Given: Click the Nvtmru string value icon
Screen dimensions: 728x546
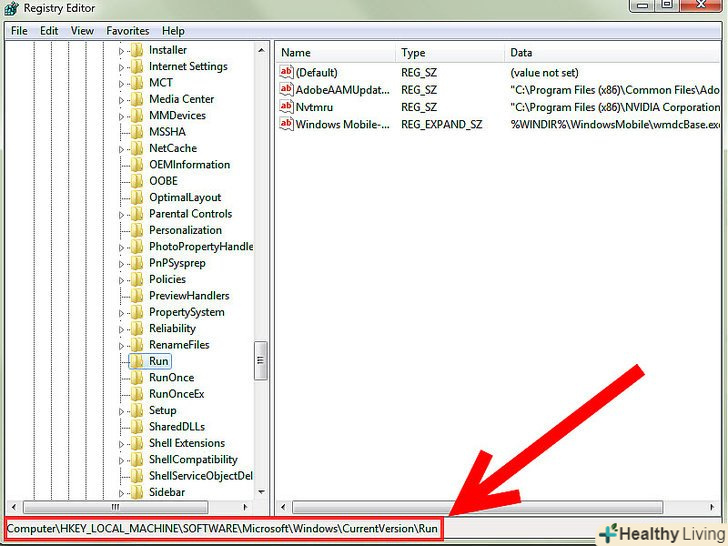Looking at the screenshot, I should (286, 106).
